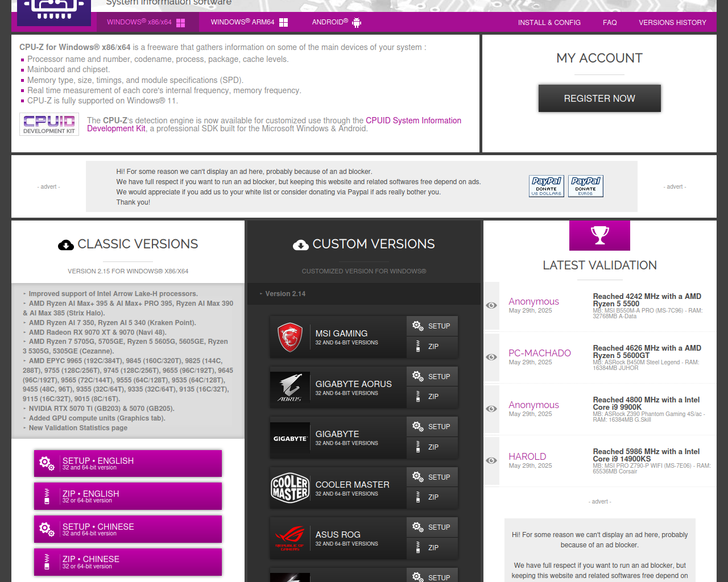Image resolution: width=728 pixels, height=582 pixels.
Task: Open PC-MACHADO validation profile link
Action: click(x=539, y=353)
